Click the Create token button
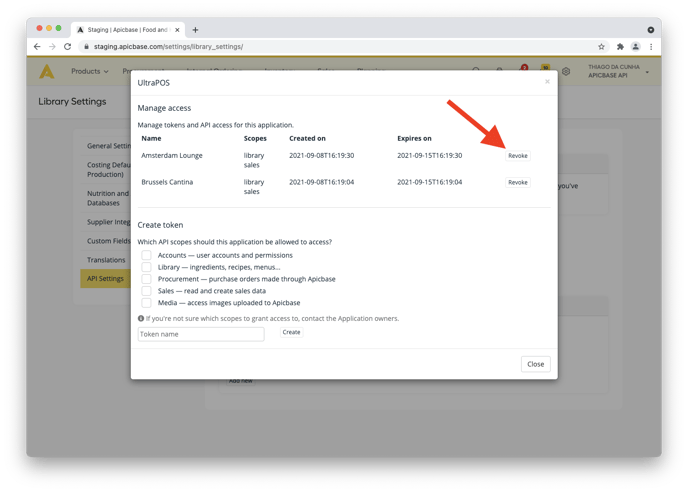Screen dimensions: 688x492 coord(291,332)
